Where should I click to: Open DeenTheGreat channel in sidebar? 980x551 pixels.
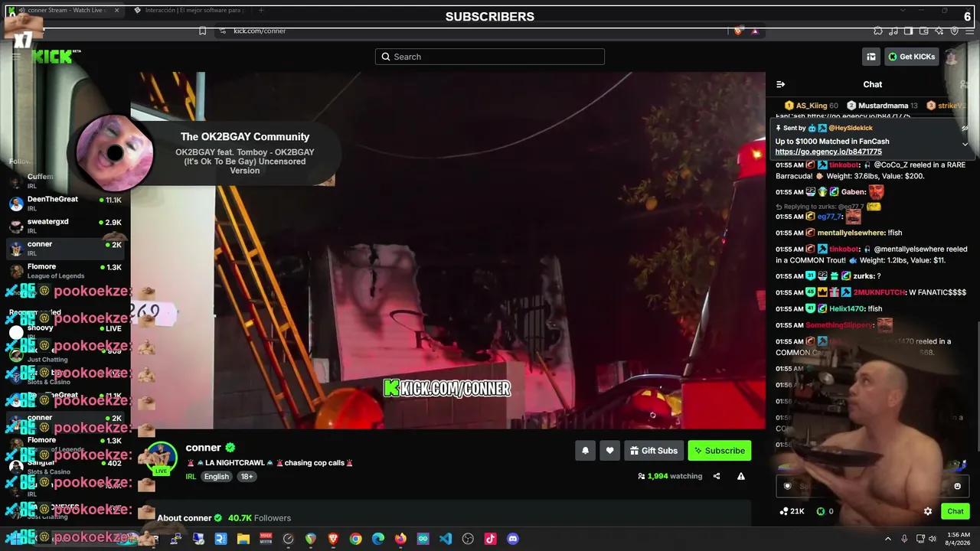pyautogui.click(x=65, y=204)
